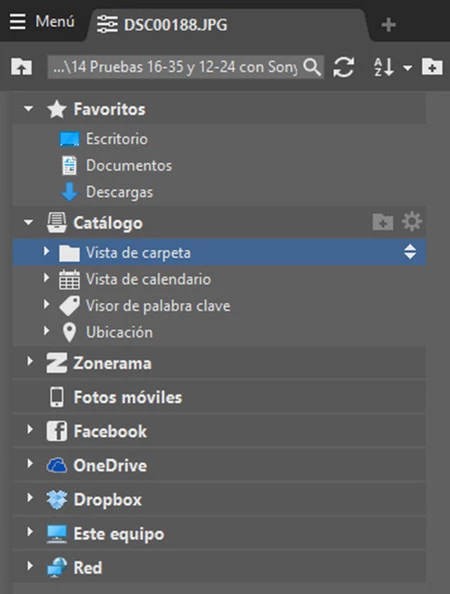The image size is (450, 594).
Task: Open the Menú hamburger icon
Action: 17,22
